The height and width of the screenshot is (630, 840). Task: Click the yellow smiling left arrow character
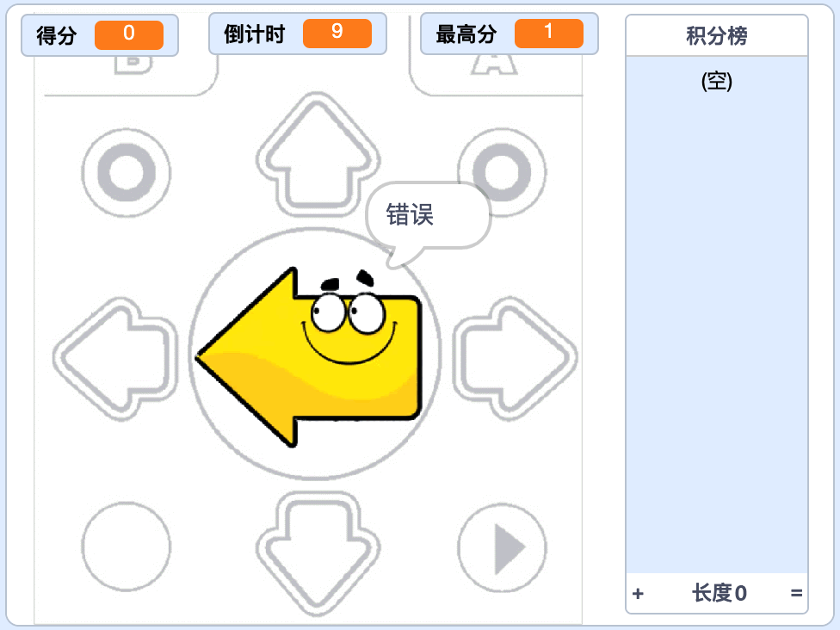[309, 357]
